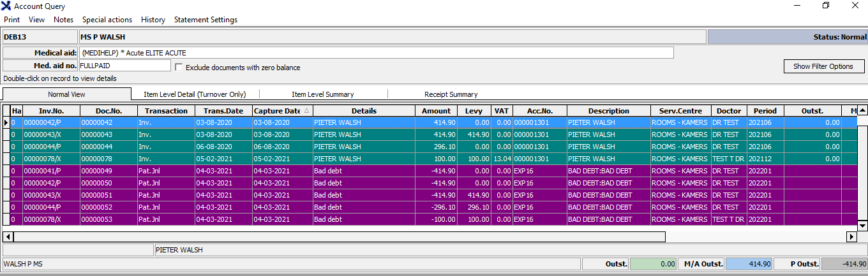
Task: Open the Statement Settings menu
Action: click(206, 20)
